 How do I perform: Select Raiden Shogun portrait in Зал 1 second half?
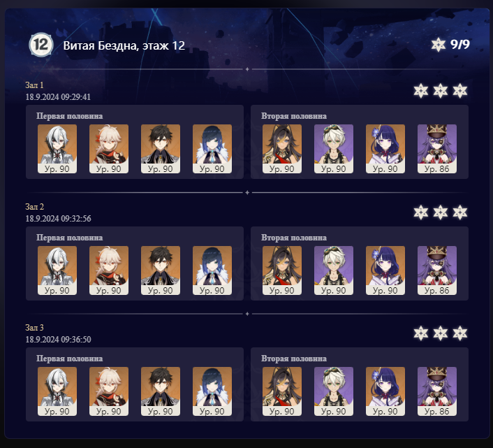pos(385,149)
